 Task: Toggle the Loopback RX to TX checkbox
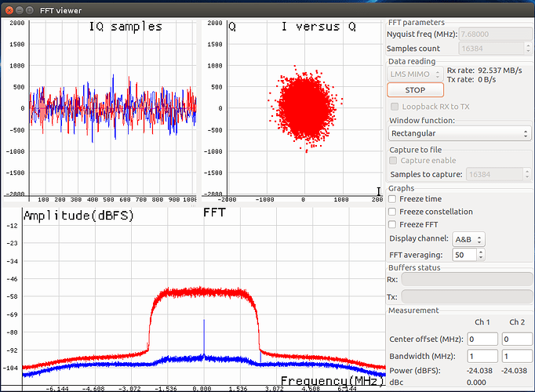click(395, 107)
